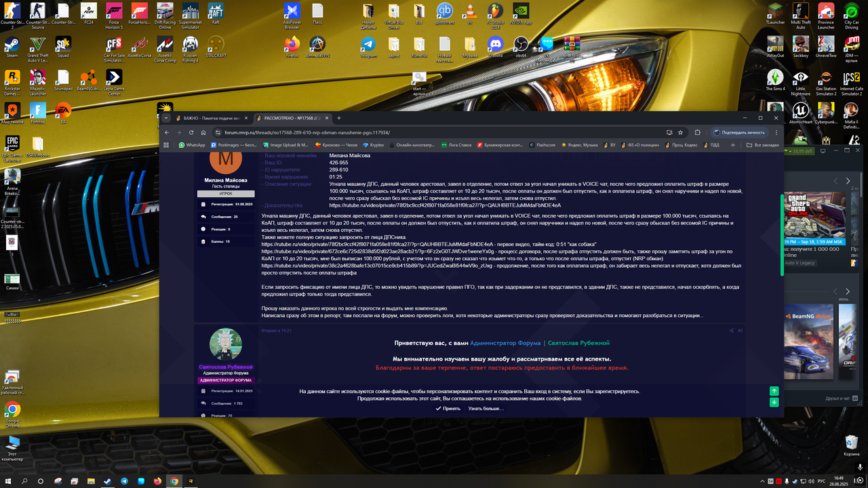Open the Fortnite desktop icon

37,113
